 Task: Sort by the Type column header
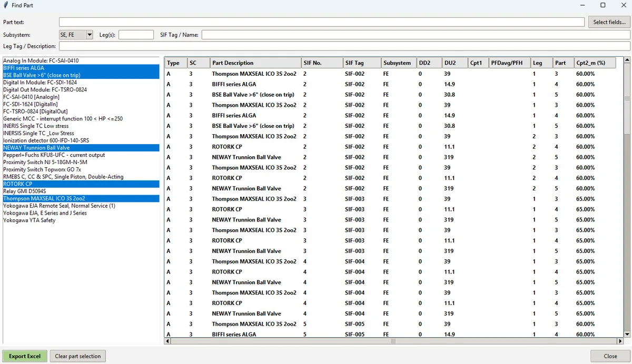coord(176,63)
